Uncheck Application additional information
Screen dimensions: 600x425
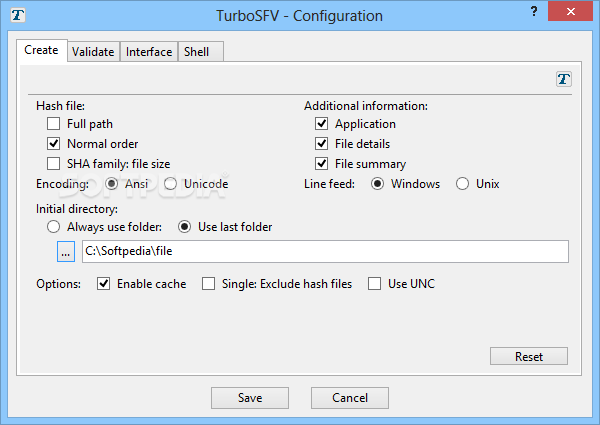point(322,124)
